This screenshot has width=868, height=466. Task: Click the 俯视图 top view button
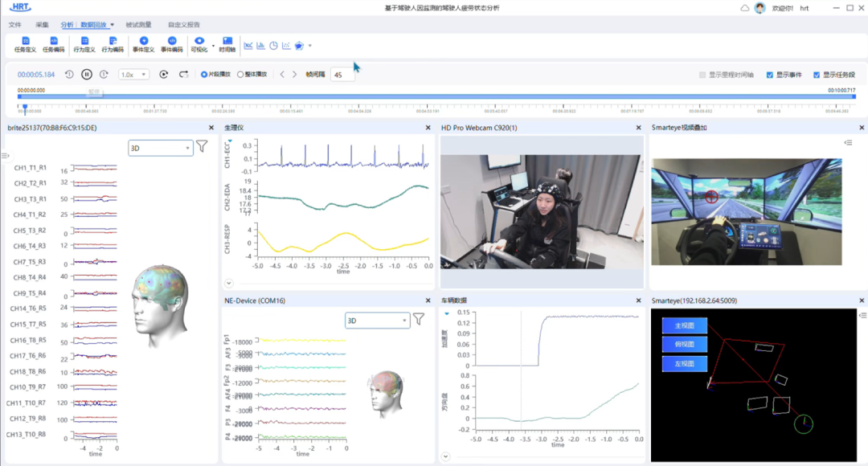685,344
